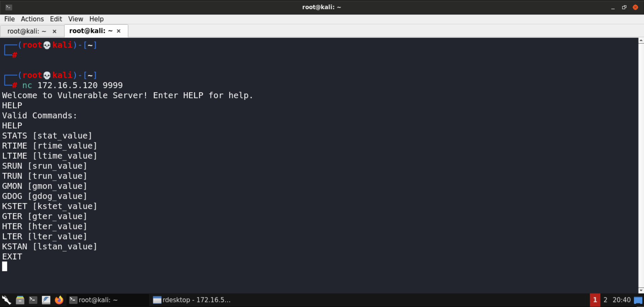
Task: Launch Firefox from the taskbar
Action: click(x=59, y=300)
